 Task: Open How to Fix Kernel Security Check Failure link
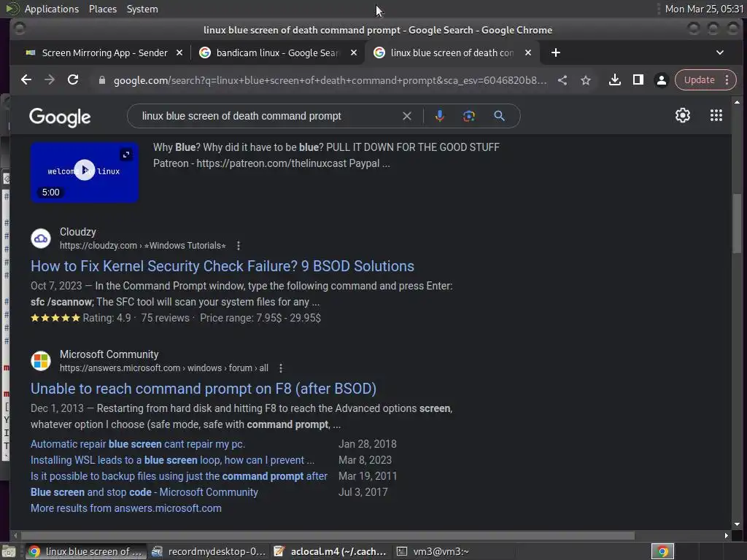(x=222, y=266)
